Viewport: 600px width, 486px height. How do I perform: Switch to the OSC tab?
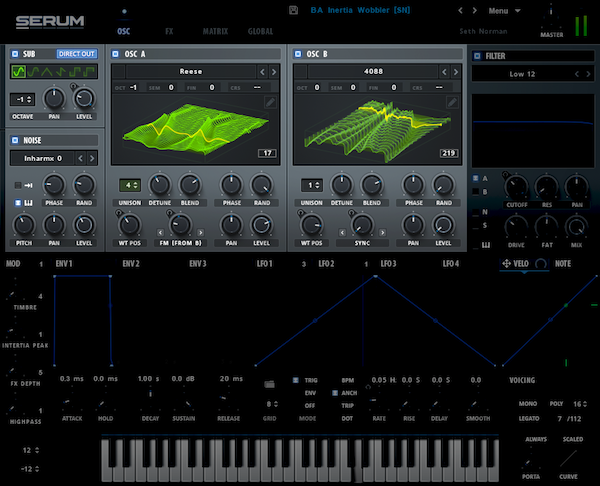pyautogui.click(x=124, y=31)
